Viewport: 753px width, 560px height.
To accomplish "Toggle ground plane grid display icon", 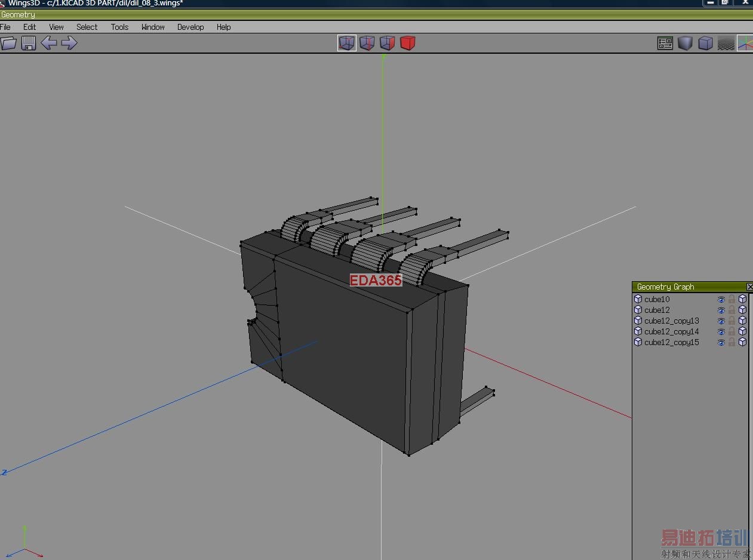I will tap(726, 43).
